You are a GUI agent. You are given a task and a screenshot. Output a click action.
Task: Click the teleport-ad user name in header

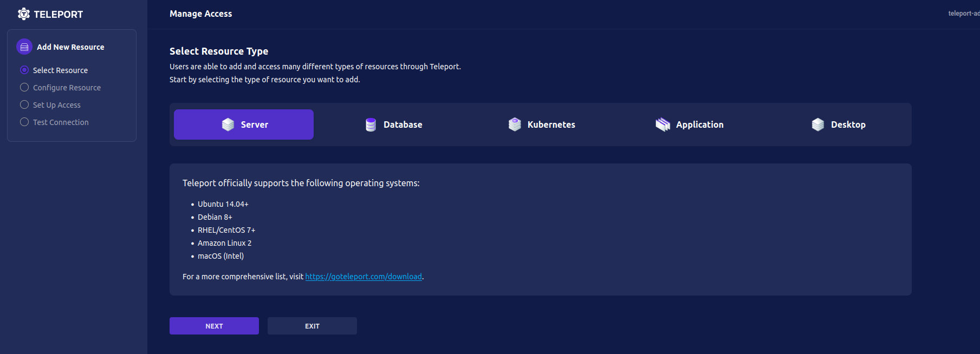[x=964, y=14]
